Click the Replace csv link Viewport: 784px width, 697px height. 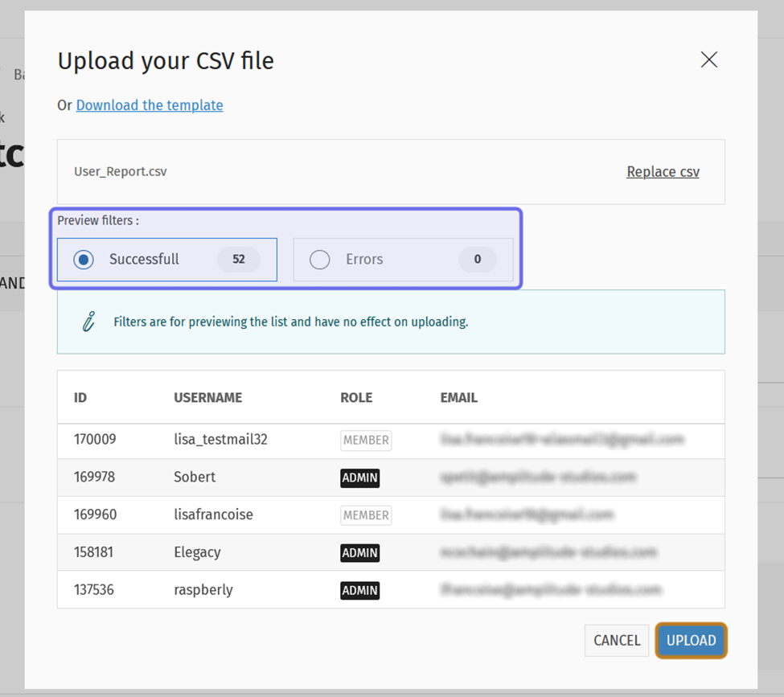coord(663,172)
